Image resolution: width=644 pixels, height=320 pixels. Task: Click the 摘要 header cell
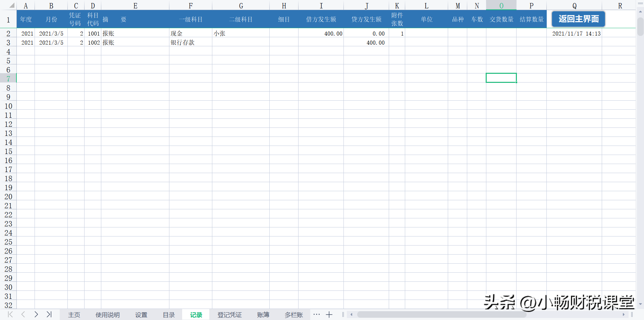135,19
